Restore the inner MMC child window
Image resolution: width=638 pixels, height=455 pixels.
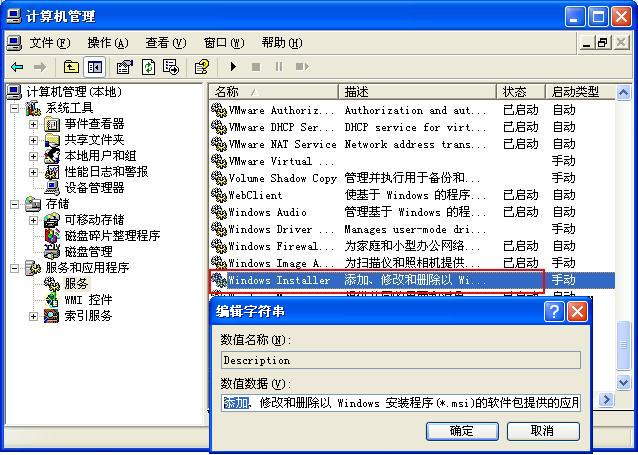(603, 42)
